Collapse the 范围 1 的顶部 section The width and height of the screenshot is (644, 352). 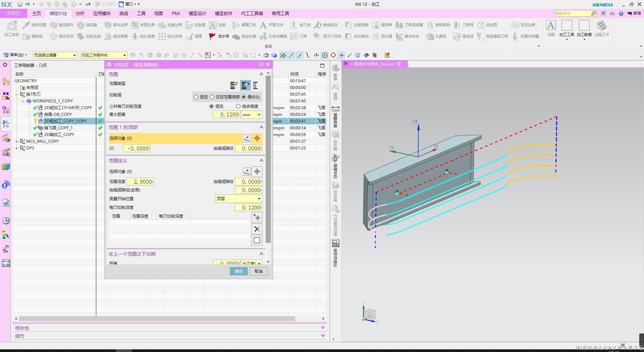(261, 127)
